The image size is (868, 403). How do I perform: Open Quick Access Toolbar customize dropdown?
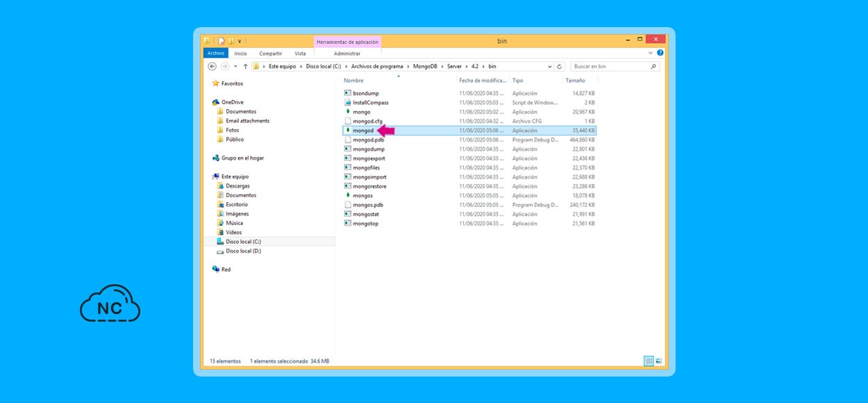(240, 41)
